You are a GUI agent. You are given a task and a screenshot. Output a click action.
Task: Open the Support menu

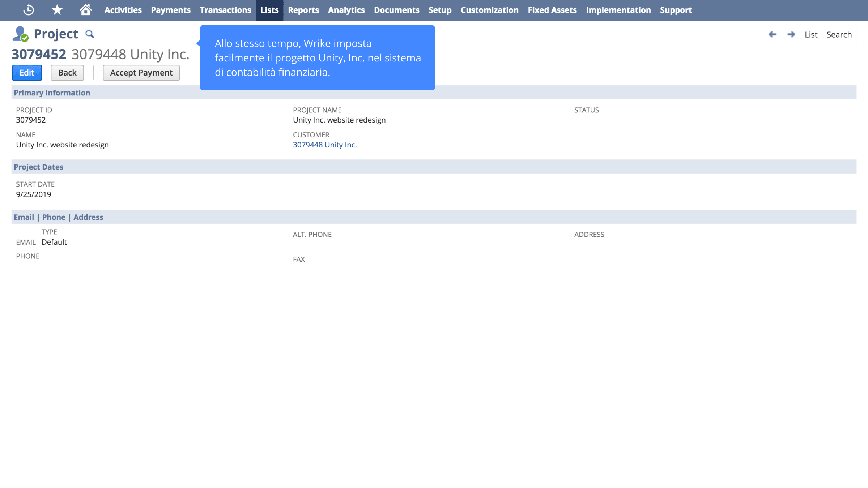[676, 10]
